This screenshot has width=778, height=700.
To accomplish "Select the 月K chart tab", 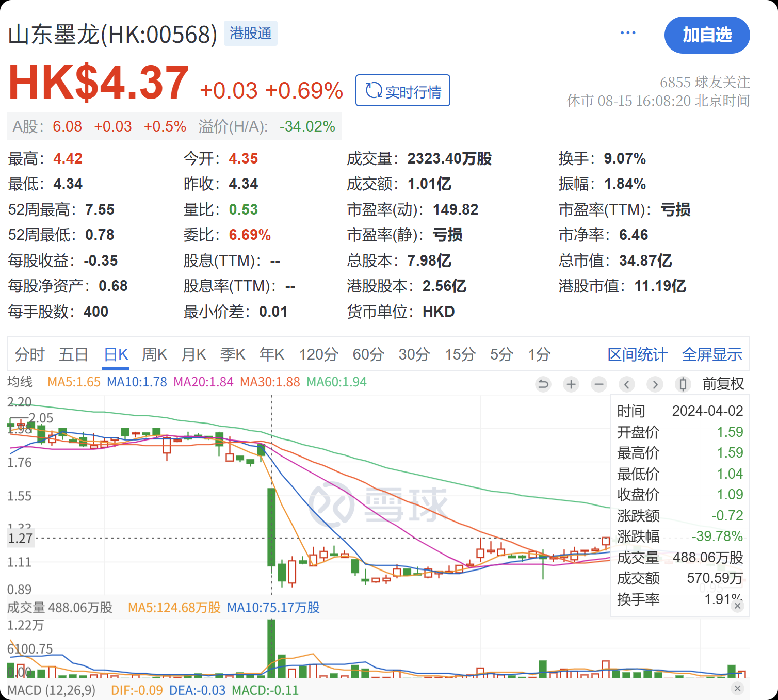I will [193, 354].
